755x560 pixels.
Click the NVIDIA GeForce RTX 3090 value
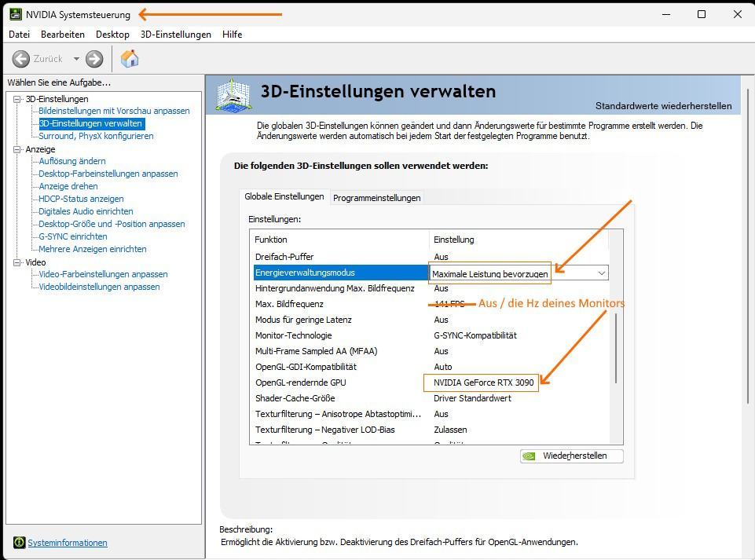(483, 382)
